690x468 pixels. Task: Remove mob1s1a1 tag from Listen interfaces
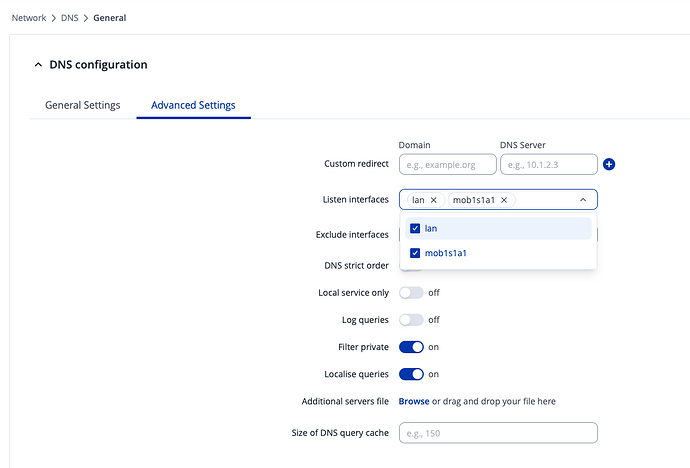point(504,200)
